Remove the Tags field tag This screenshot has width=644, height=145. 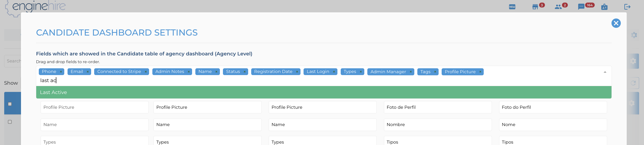coord(435,72)
